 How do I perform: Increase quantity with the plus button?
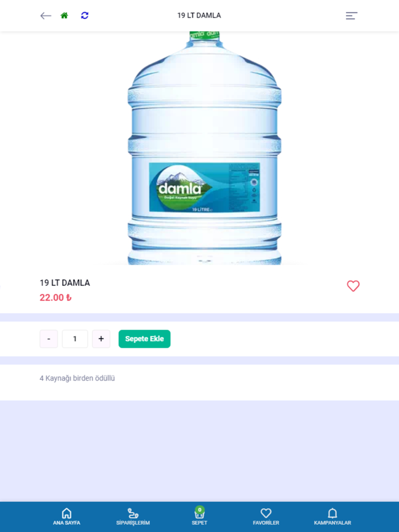click(101, 338)
